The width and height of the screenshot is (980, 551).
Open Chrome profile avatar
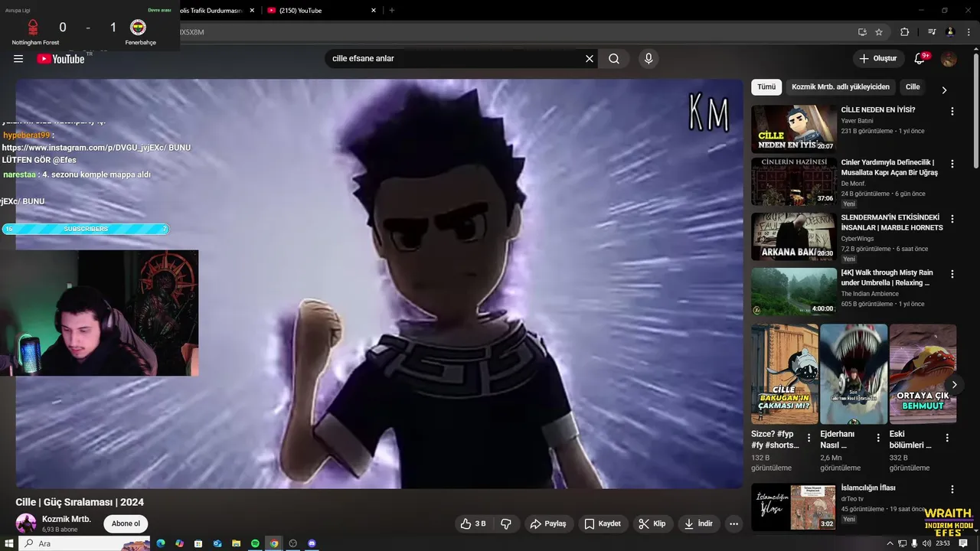pos(950,32)
